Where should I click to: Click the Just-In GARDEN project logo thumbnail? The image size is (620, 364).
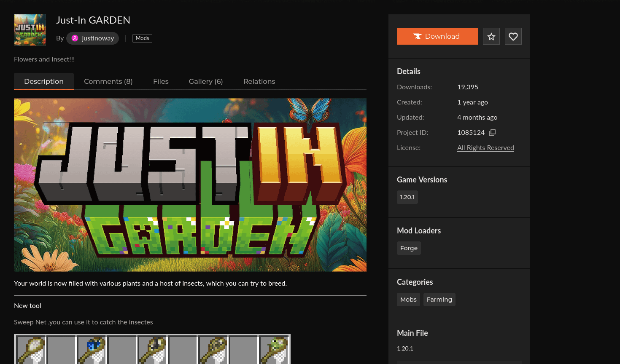(x=30, y=30)
